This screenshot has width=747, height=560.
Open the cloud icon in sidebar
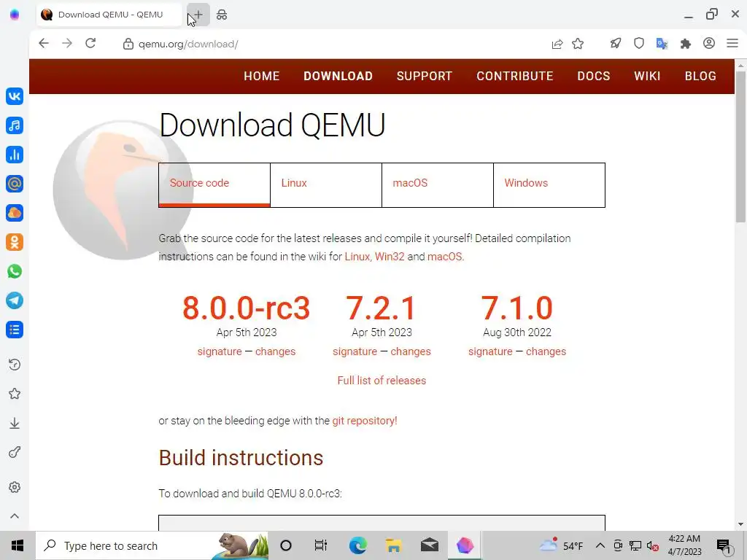[x=15, y=213]
